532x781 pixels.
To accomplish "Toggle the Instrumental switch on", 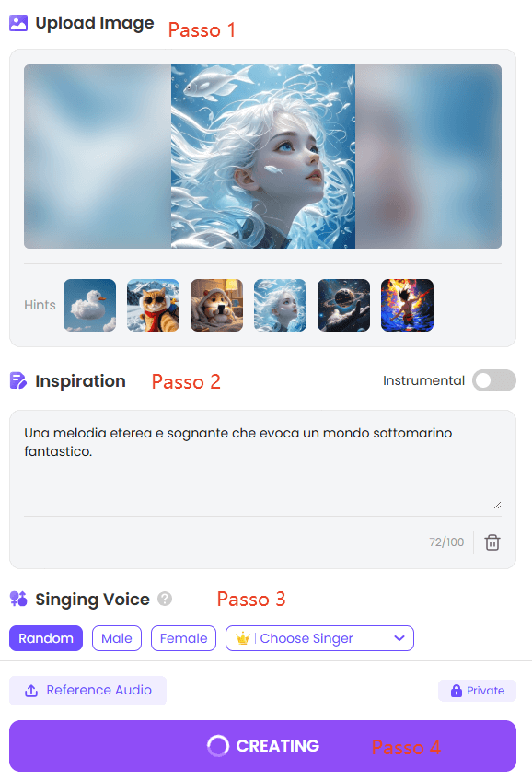I will 493,380.
